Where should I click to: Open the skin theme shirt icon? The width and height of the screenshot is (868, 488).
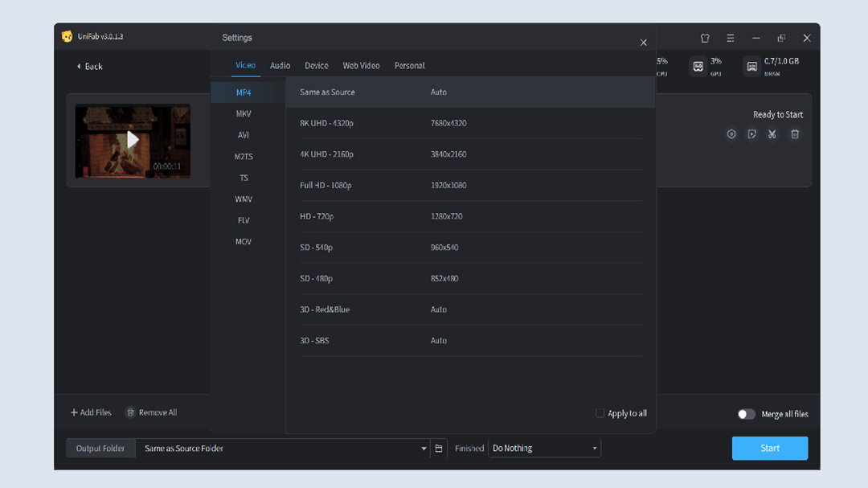[x=705, y=38]
